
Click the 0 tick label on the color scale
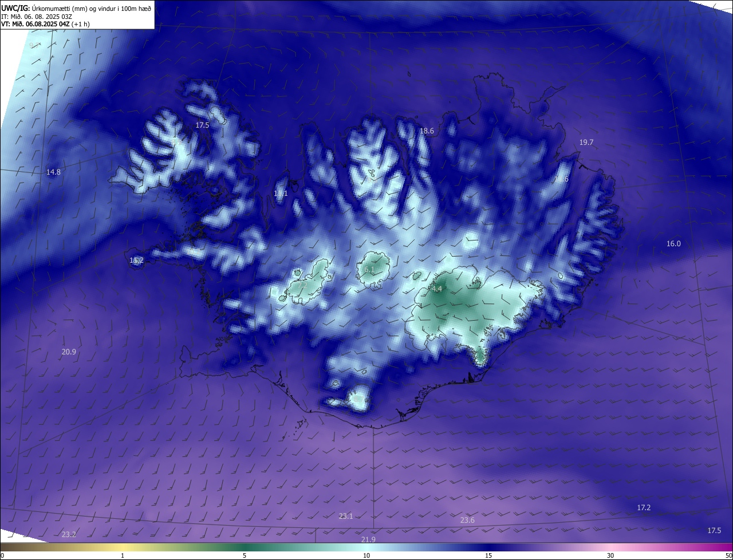point(2,555)
